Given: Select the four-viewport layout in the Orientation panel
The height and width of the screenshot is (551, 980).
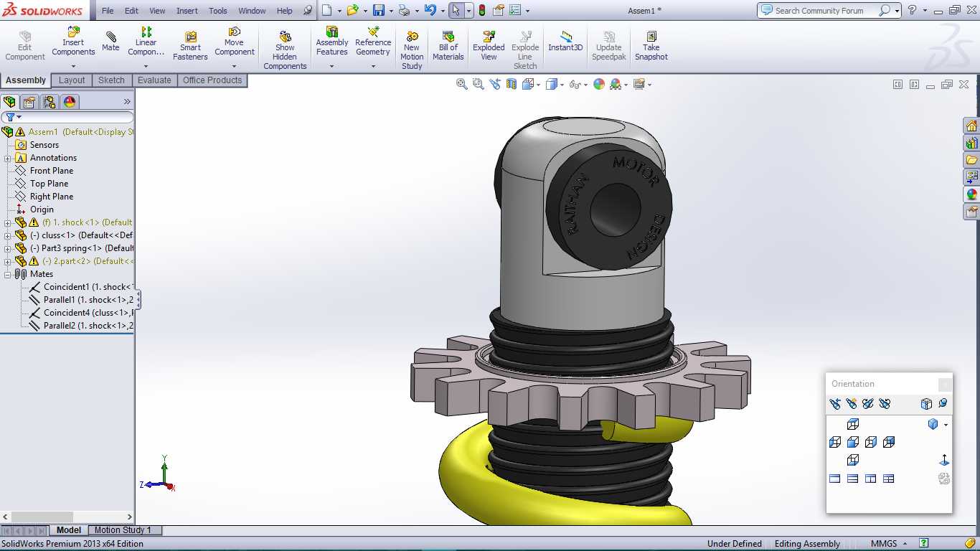Looking at the screenshot, I should pyautogui.click(x=889, y=479).
